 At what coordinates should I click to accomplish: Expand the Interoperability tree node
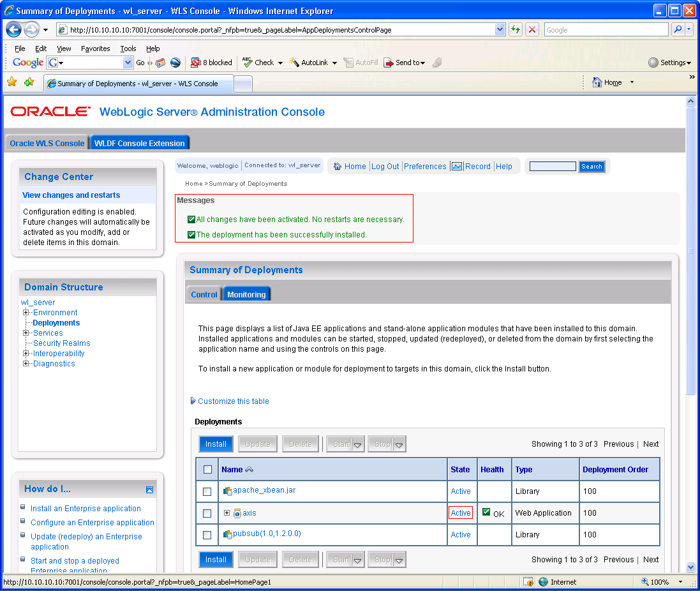tap(26, 354)
